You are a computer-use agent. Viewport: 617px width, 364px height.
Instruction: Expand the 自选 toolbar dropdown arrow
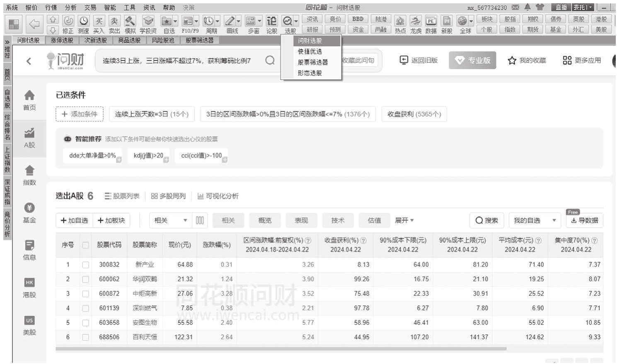click(175, 21)
